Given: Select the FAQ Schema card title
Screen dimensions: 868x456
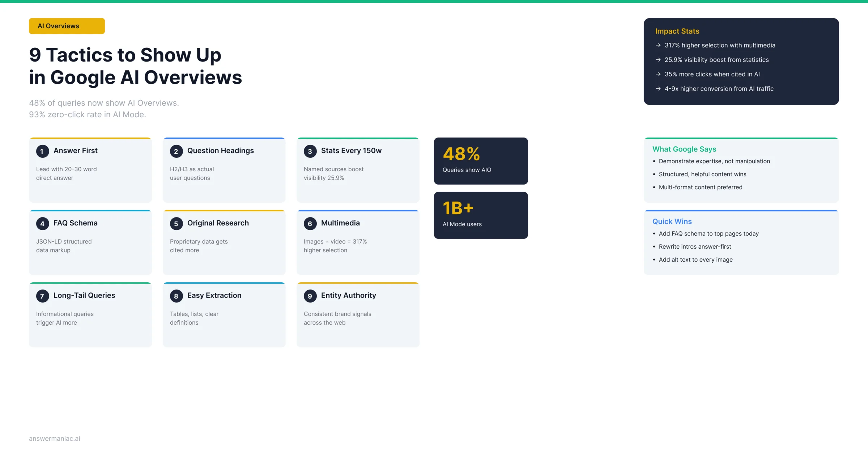Looking at the screenshot, I should (x=76, y=223).
